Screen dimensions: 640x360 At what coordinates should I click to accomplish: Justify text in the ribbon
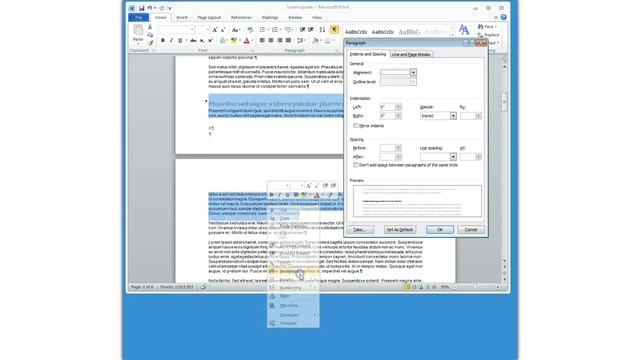tap(288, 40)
